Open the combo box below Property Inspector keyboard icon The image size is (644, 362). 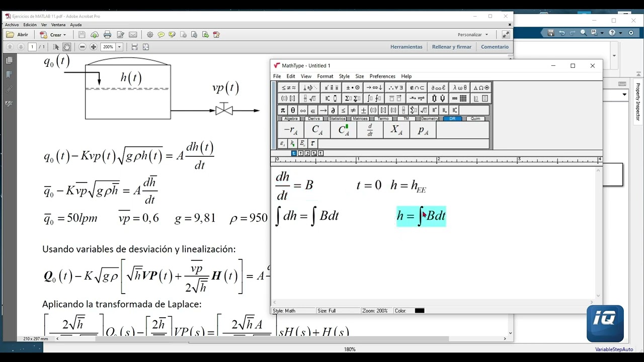pyautogui.click(x=624, y=95)
